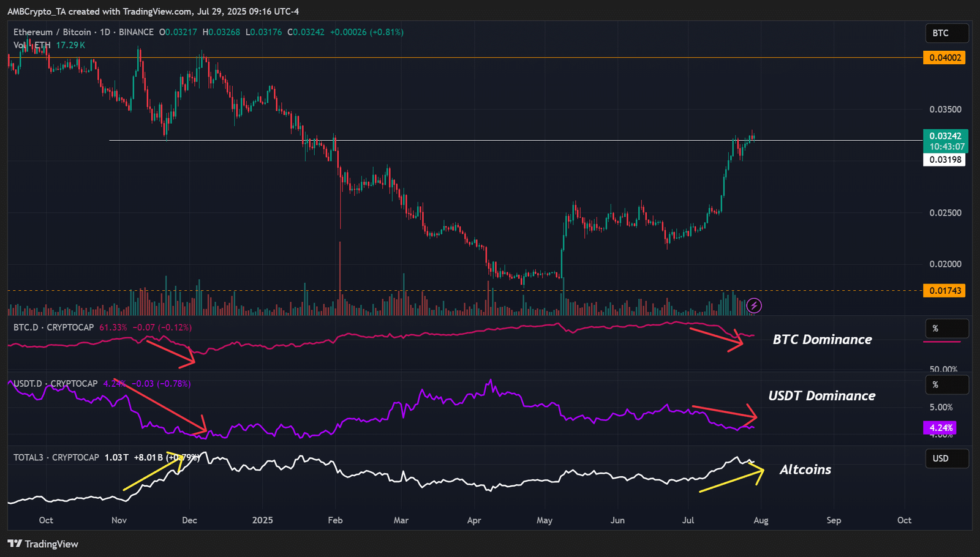Open the percent unit selector in BTC.D pane
Image resolution: width=980 pixels, height=557 pixels.
click(x=946, y=329)
